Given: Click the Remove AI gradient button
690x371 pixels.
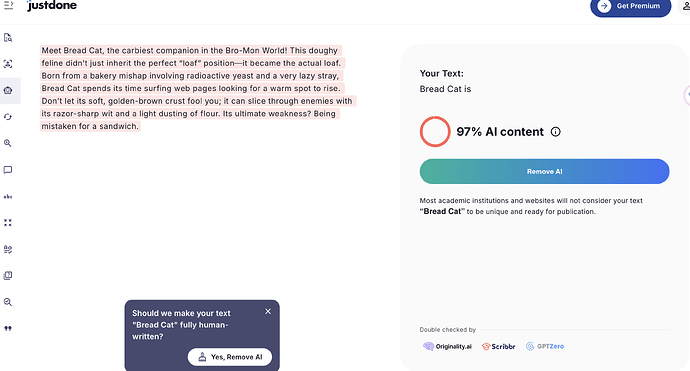Looking at the screenshot, I should 544,172.
